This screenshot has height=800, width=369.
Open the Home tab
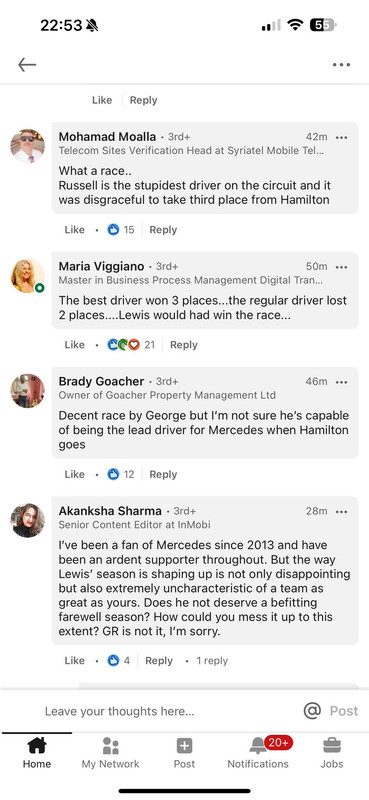tap(37, 753)
